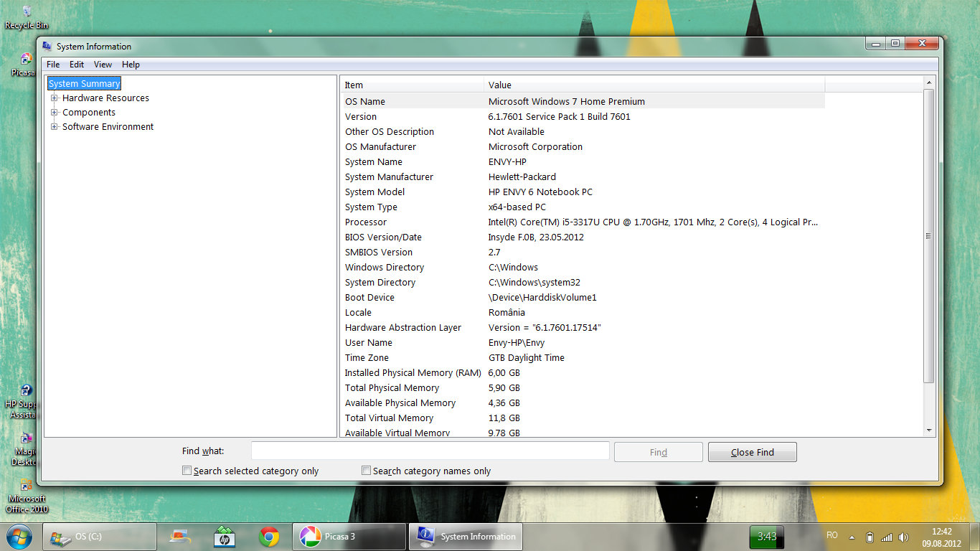
Task: Check Search category names only
Action: [x=367, y=471]
